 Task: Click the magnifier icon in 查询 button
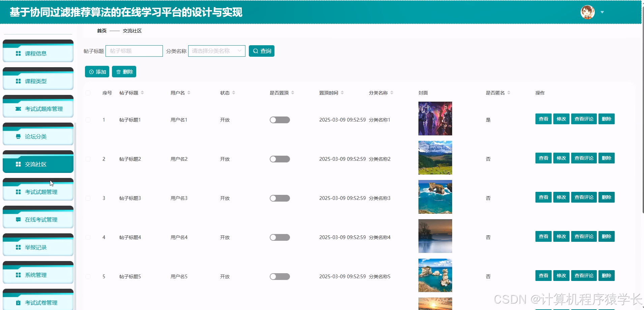[256, 51]
